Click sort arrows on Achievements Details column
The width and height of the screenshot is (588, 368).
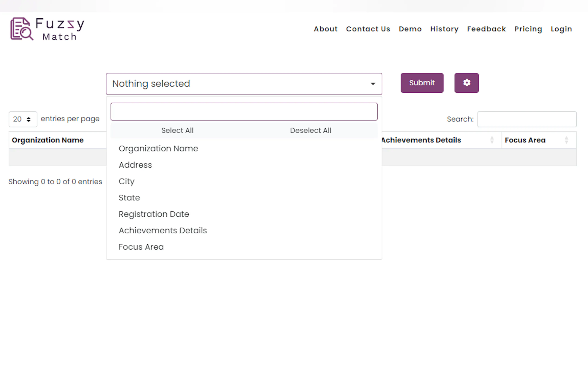(x=492, y=140)
